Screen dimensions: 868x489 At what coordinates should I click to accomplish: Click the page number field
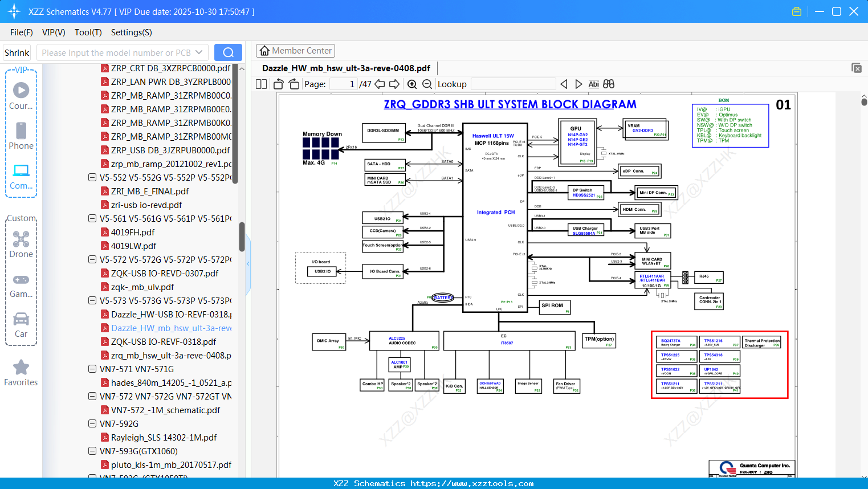coord(343,84)
